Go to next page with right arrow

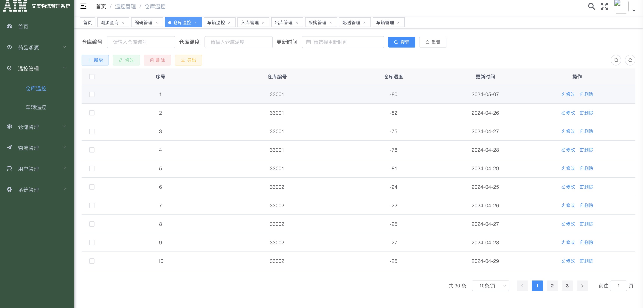[582, 286]
